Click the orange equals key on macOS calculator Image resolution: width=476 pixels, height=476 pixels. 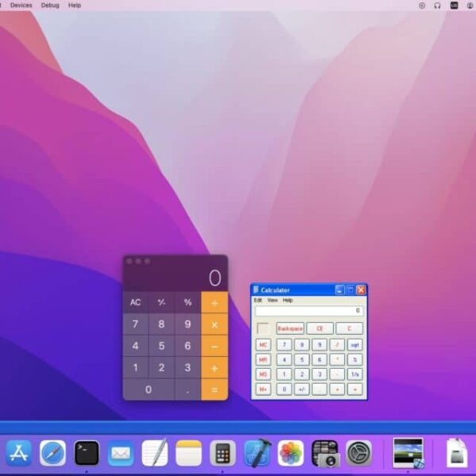tap(214, 390)
